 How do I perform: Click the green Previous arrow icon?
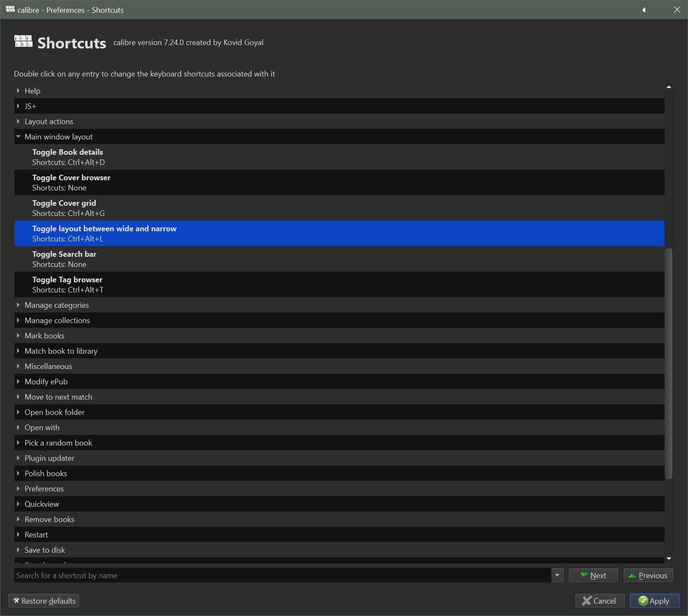point(632,575)
